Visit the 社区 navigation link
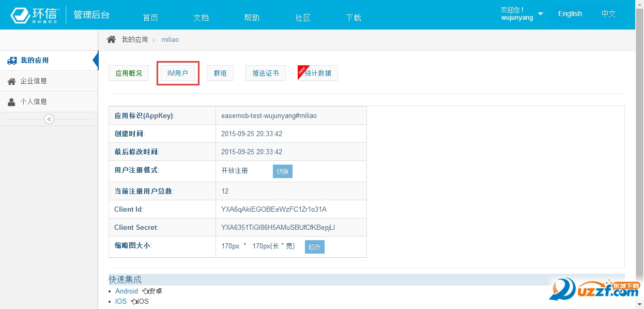 pos(303,18)
